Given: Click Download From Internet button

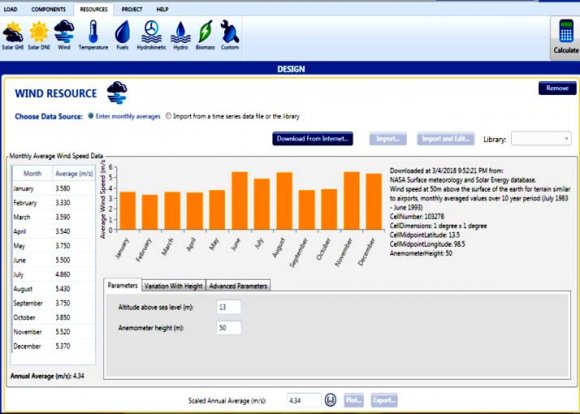Looking at the screenshot, I should [x=313, y=139].
